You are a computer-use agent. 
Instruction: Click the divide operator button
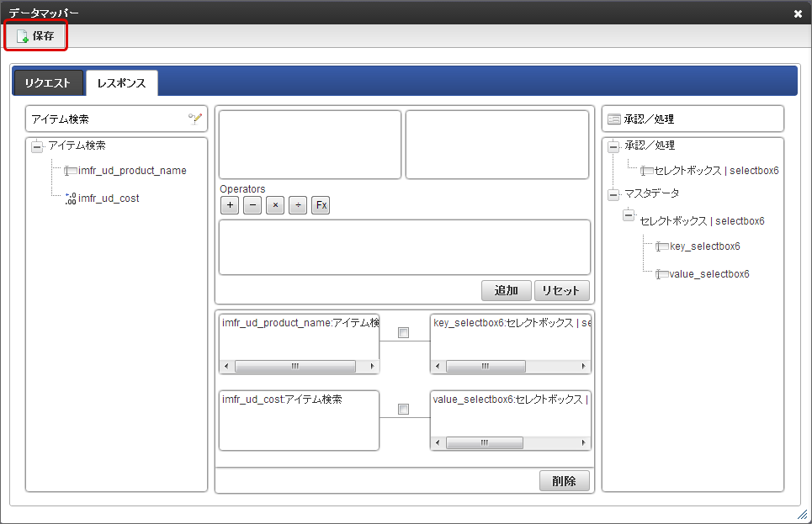pos(298,205)
